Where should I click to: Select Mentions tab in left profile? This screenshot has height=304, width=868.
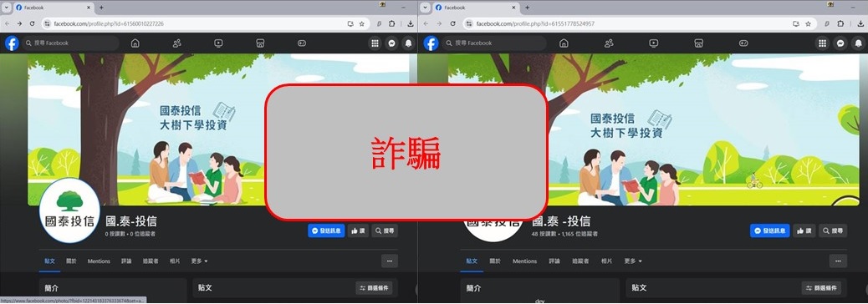point(99,261)
